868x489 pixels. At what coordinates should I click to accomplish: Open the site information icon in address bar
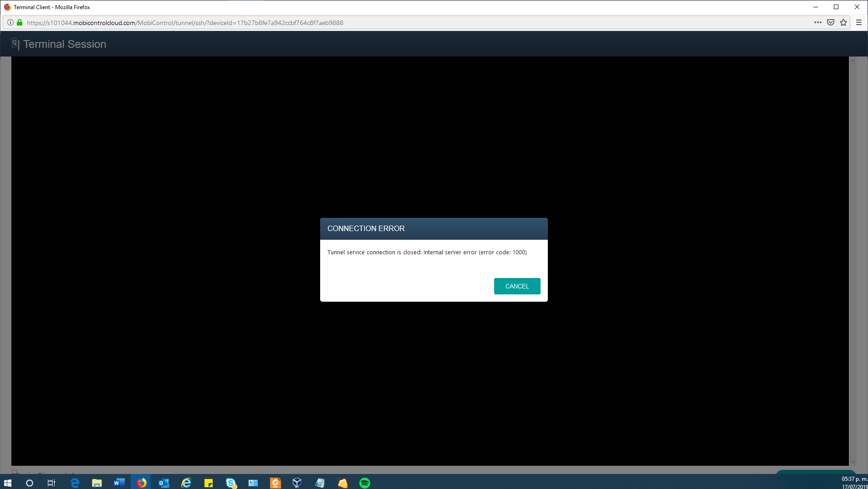[x=10, y=22]
